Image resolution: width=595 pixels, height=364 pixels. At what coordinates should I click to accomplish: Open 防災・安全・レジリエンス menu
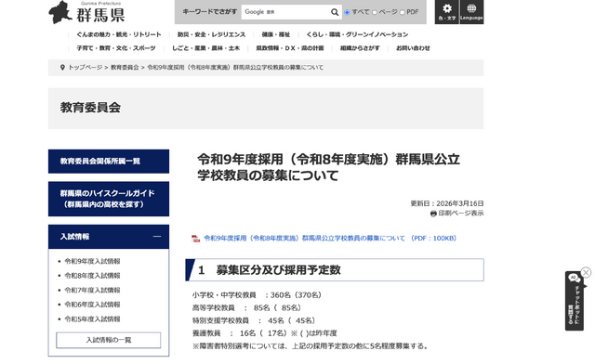click(x=211, y=34)
